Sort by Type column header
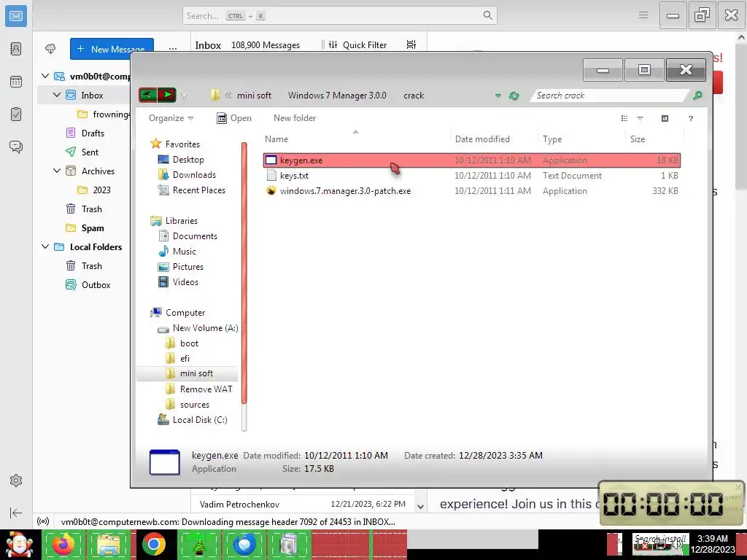The image size is (747, 560). click(581, 139)
